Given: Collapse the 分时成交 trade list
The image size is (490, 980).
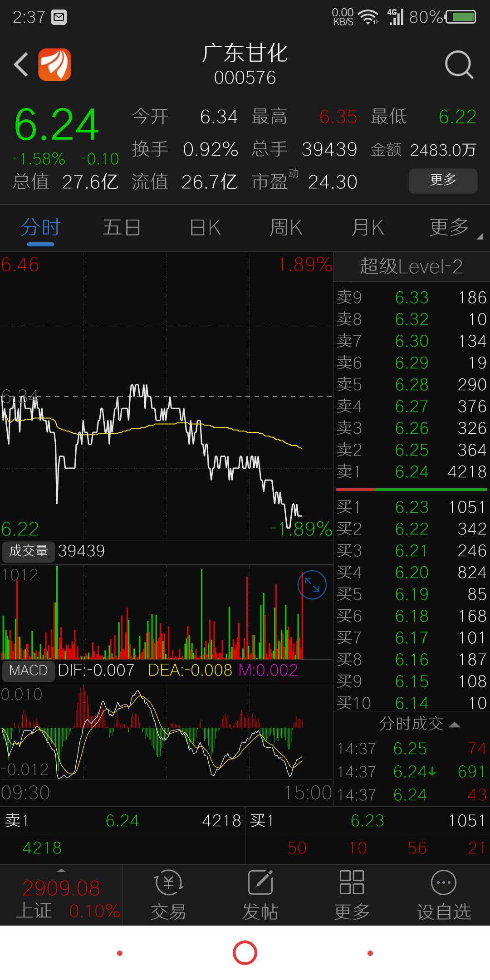Looking at the screenshot, I should click(419, 724).
